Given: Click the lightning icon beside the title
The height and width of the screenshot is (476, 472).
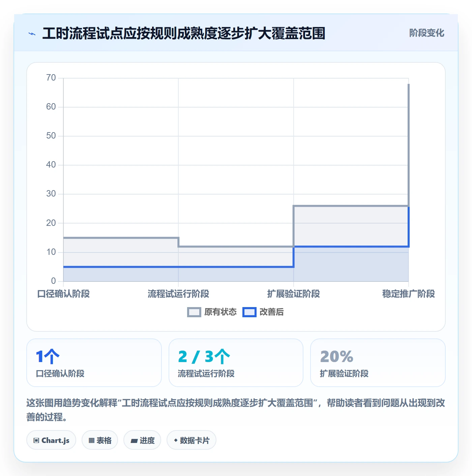Looking at the screenshot, I should (x=32, y=34).
